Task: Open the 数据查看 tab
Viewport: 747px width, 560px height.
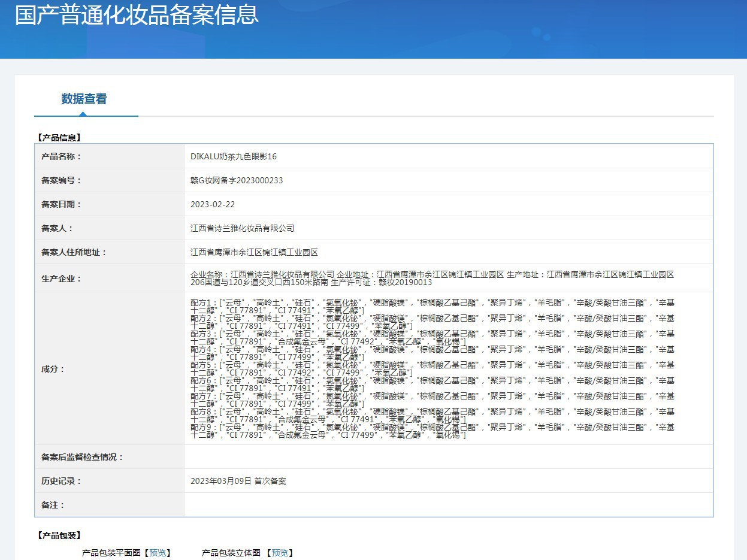Action: [x=84, y=99]
